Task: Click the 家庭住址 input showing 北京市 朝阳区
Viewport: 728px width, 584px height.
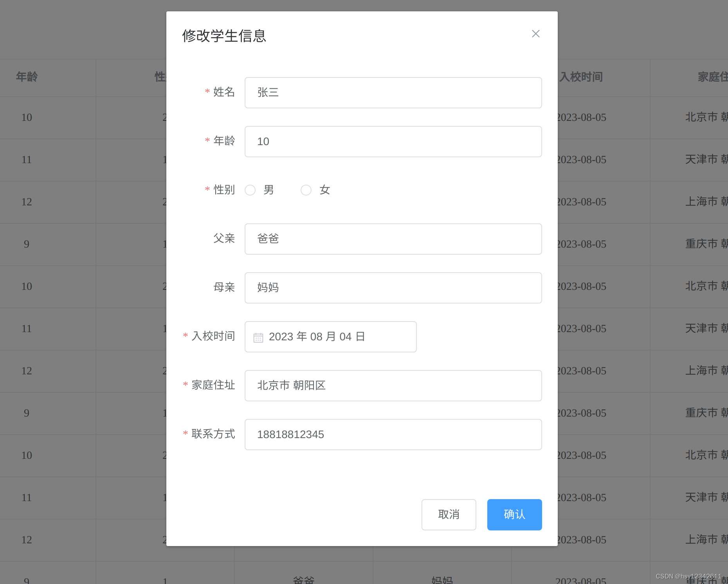Action: (393, 386)
